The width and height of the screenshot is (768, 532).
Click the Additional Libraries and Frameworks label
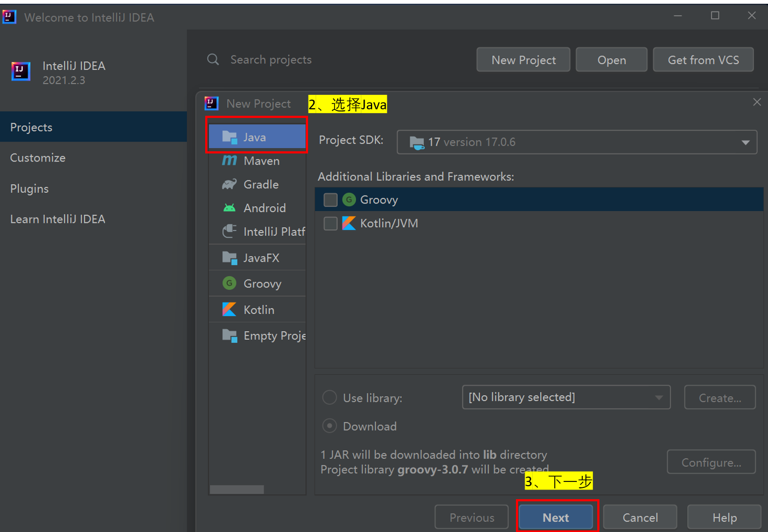416,177
